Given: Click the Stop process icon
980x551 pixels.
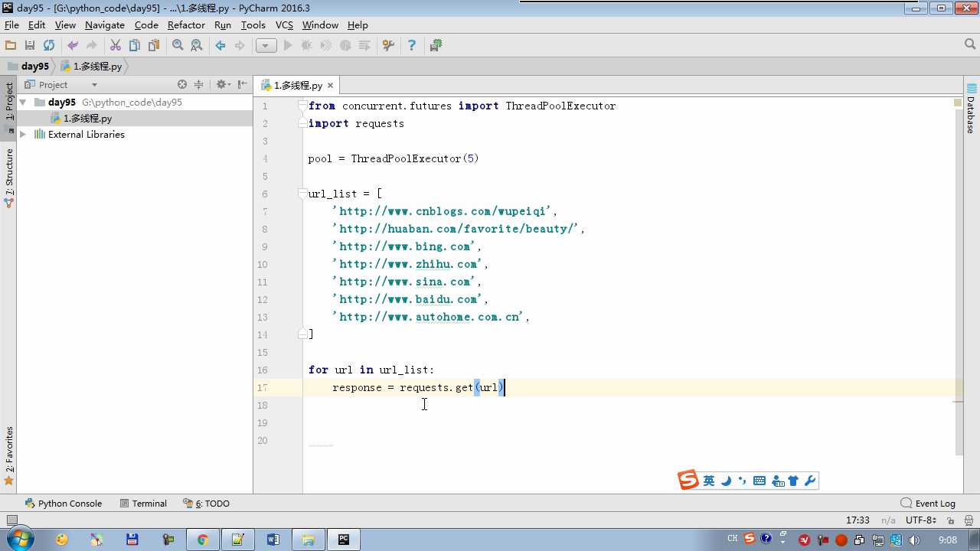Looking at the screenshot, I should pos(345,46).
